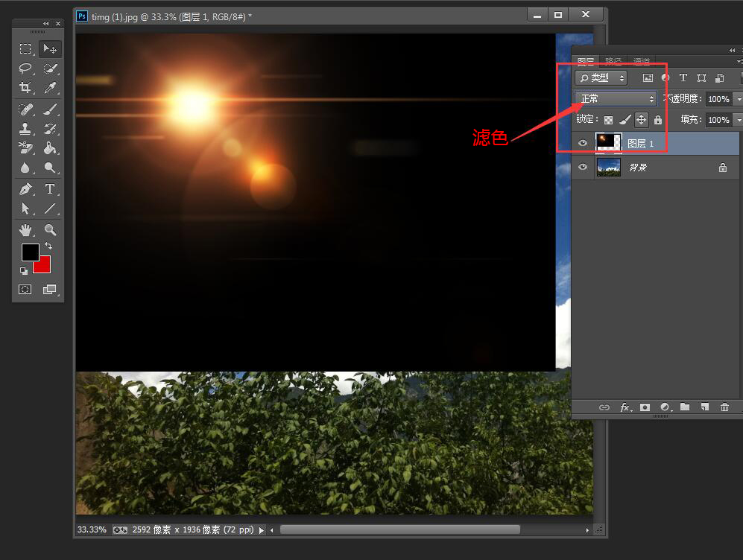The height and width of the screenshot is (560, 743).
Task: Toggle Quick Mask mode
Action: pos(25,289)
